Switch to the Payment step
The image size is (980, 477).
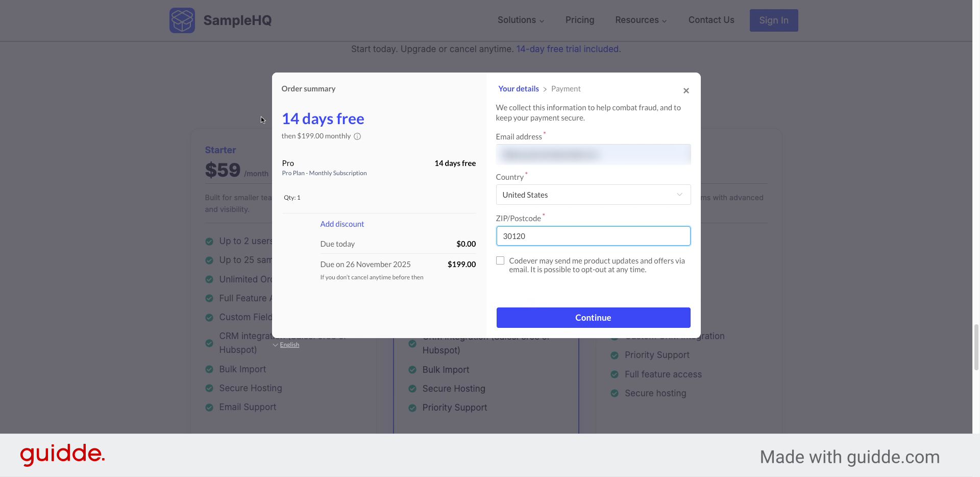[566, 88]
